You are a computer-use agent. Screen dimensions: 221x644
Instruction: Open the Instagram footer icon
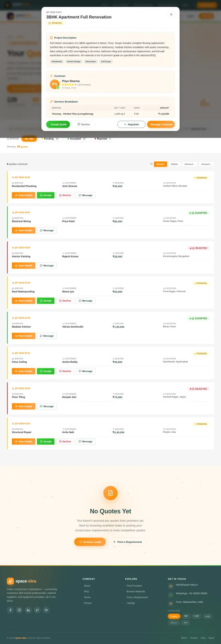[x=19, y=610]
